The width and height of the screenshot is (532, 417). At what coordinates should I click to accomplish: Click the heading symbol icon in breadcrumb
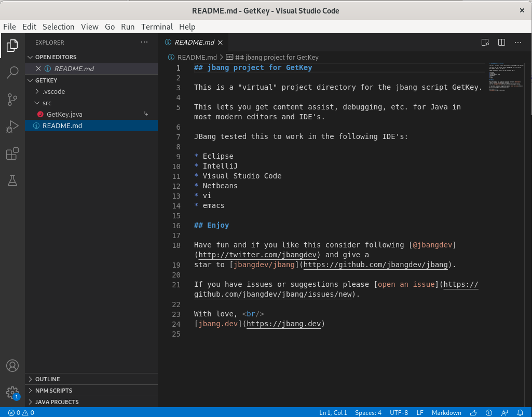tap(230, 57)
